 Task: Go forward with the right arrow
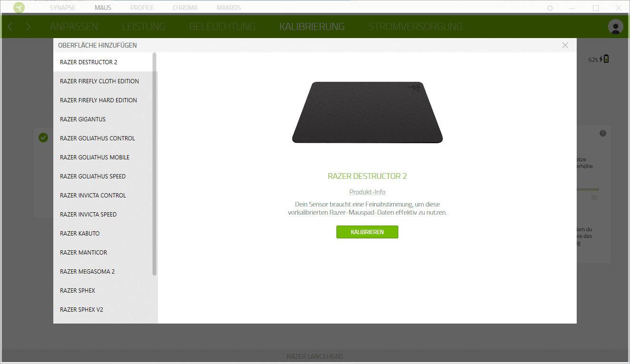point(28,27)
